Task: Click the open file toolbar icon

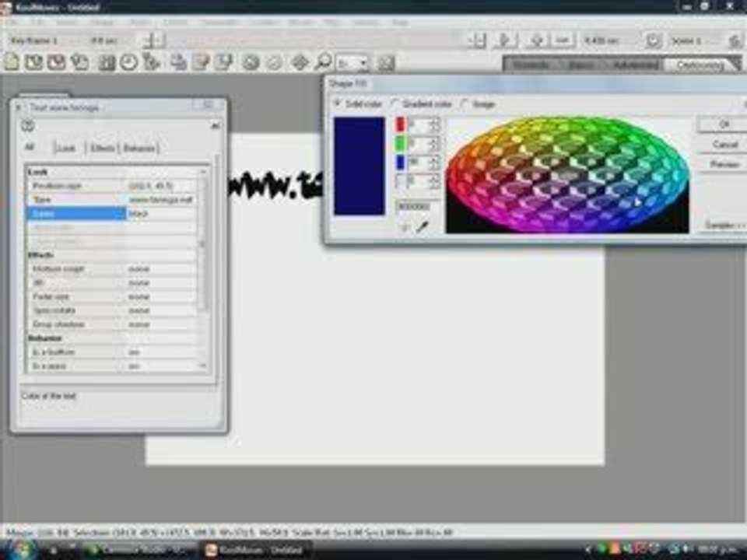Action: pos(33,62)
